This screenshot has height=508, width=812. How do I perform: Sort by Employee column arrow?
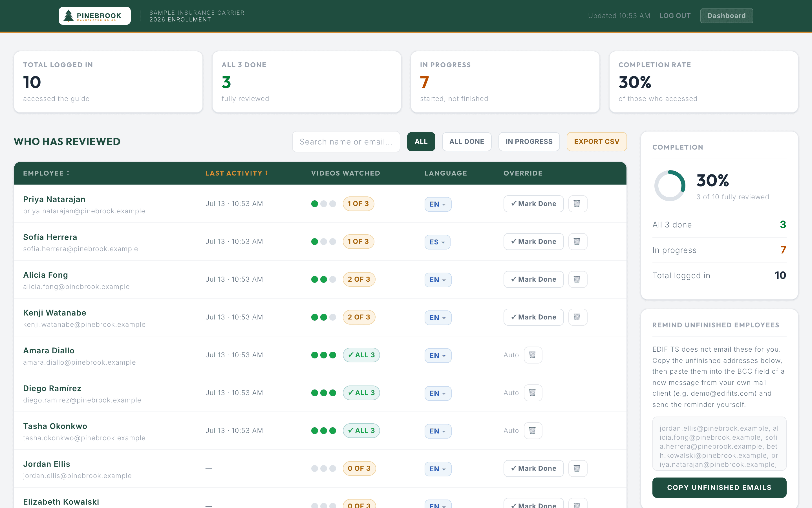click(x=68, y=173)
